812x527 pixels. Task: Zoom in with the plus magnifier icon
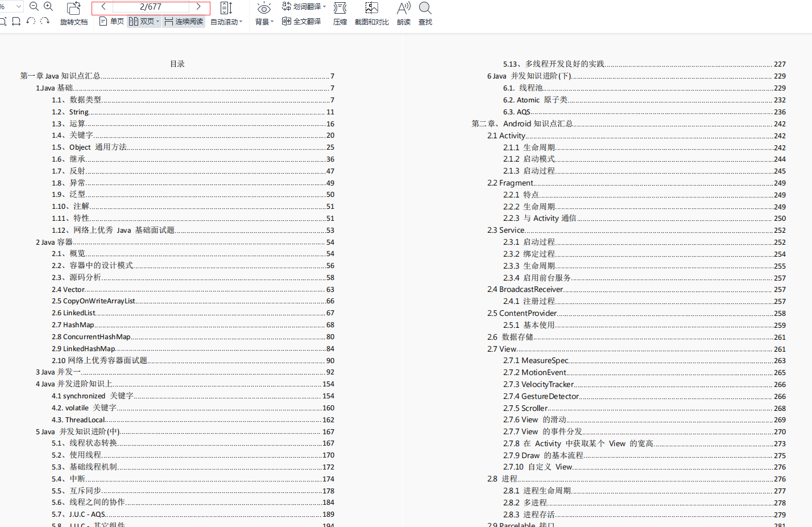click(48, 7)
